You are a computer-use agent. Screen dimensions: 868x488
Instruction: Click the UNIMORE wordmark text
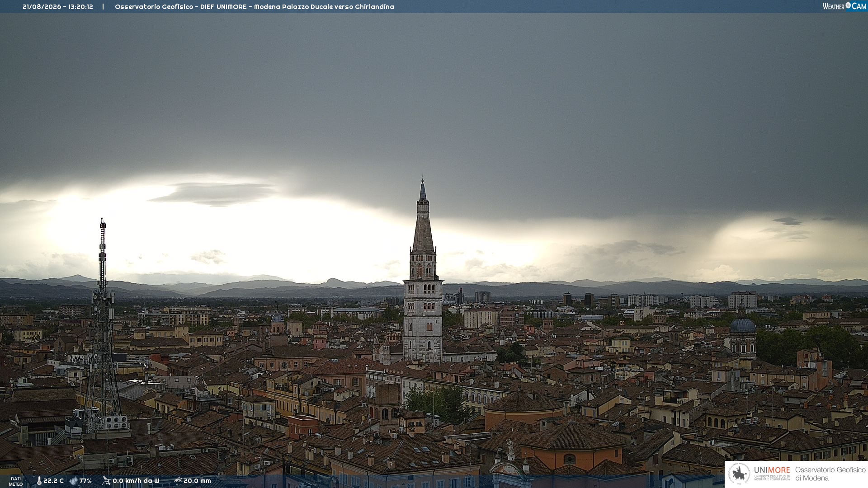(x=772, y=470)
